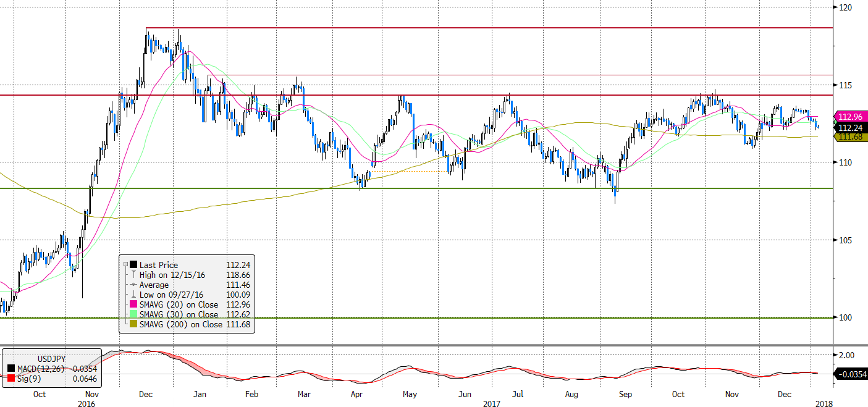Select the High marker icon in legend
The width and height of the screenshot is (868, 407).
tap(133, 275)
